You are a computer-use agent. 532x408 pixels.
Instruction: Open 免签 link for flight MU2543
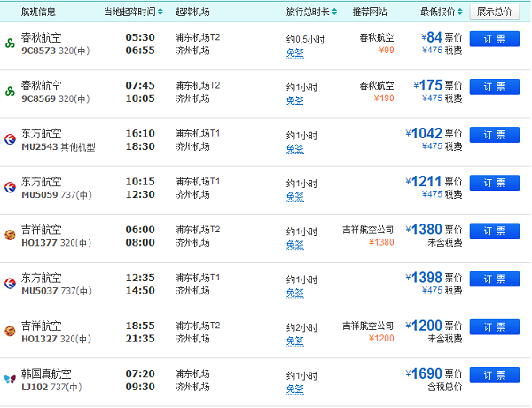294,149
